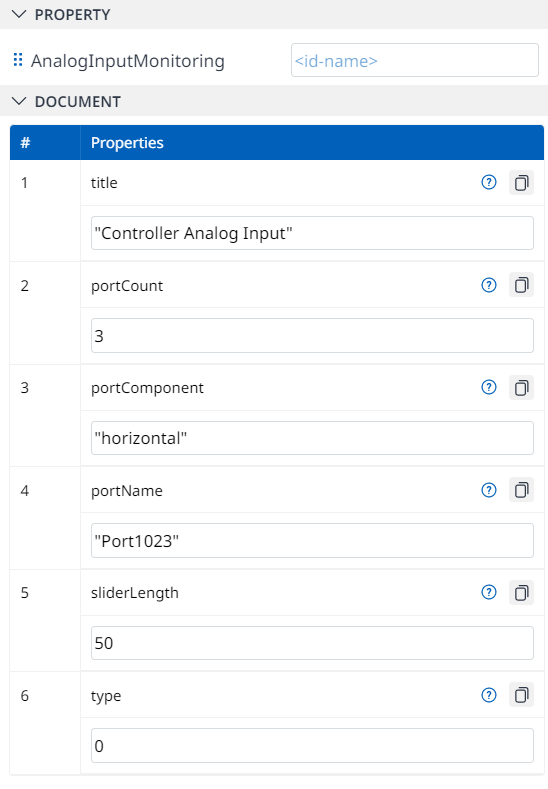
Task: Open help for portCount property
Action: click(x=489, y=285)
